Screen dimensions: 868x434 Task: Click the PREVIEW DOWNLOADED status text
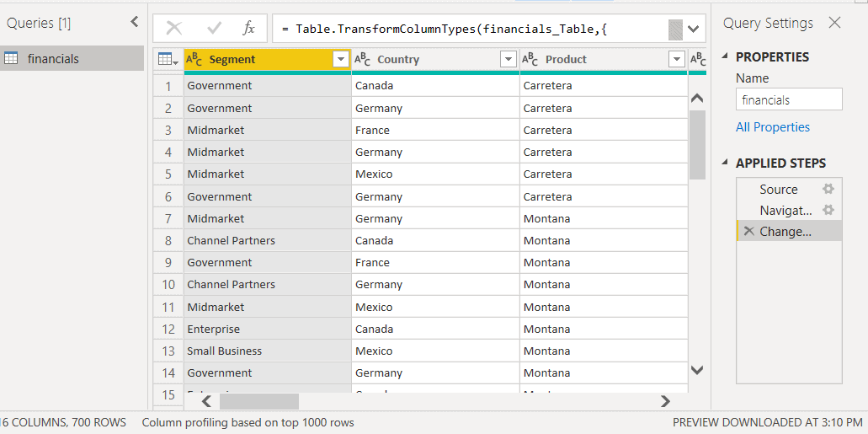pos(767,422)
